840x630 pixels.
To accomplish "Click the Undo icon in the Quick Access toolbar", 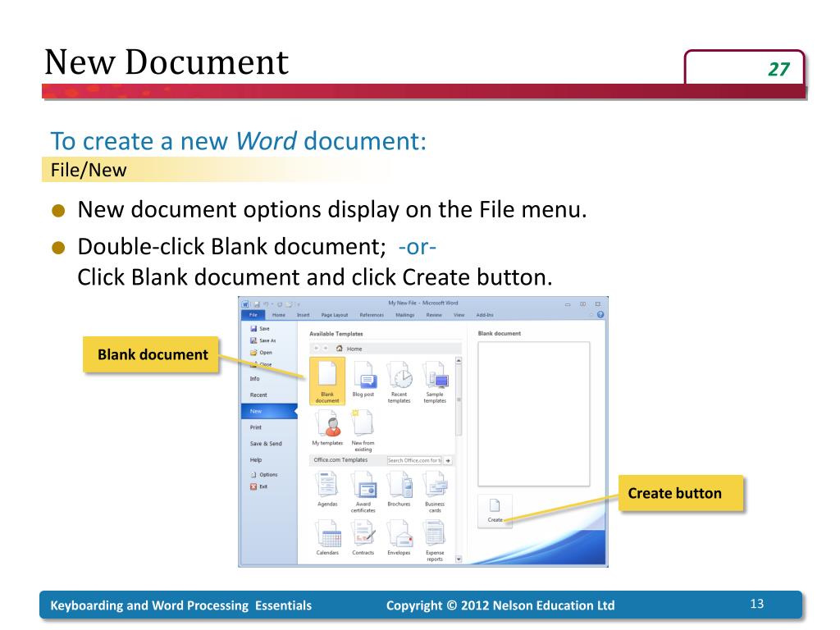I will coord(267,304).
